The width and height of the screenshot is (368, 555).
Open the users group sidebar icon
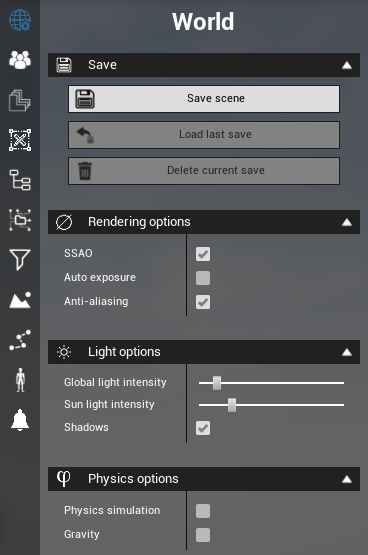coord(20,60)
